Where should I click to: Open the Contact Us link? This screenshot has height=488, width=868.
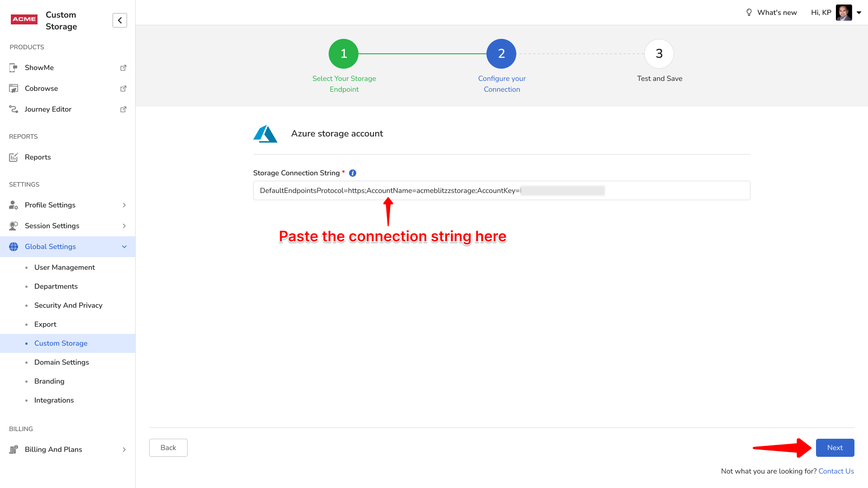pyautogui.click(x=836, y=471)
